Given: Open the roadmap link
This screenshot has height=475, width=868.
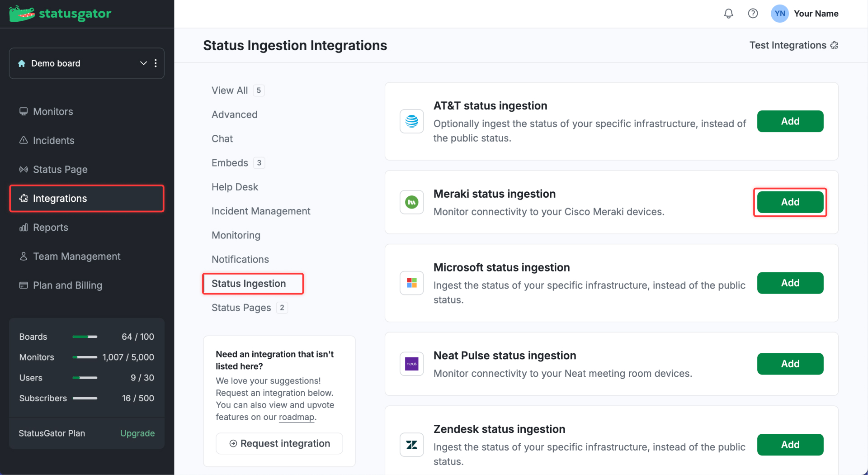Looking at the screenshot, I should click(296, 417).
